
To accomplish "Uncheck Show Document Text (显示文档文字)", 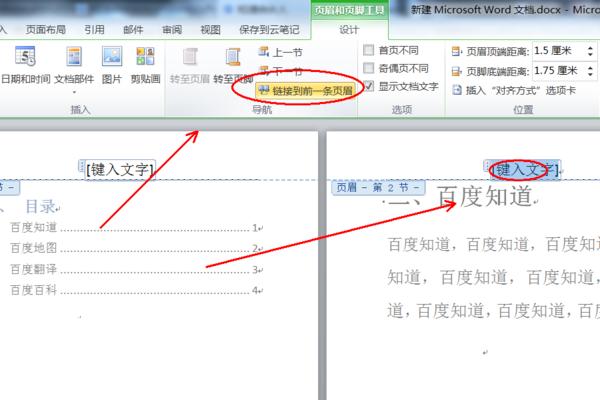I will pos(368,86).
